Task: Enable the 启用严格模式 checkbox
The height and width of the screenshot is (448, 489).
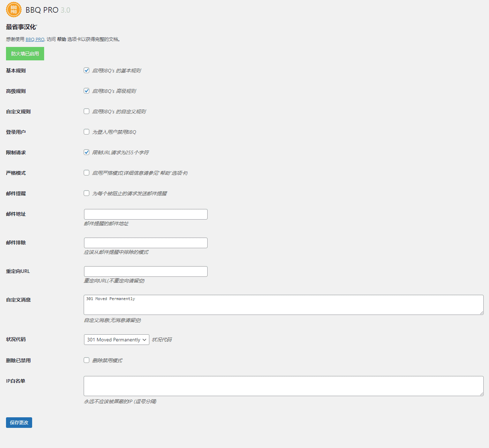Action: pos(87,173)
